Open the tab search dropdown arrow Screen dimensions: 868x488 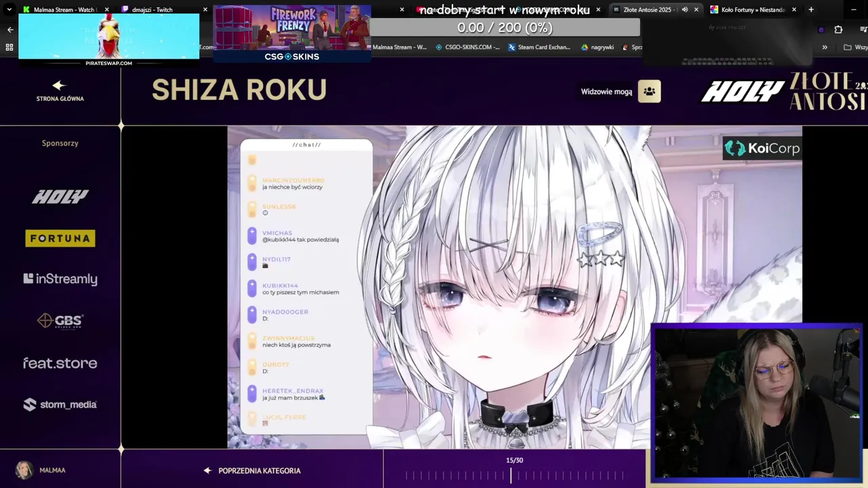[9, 9]
